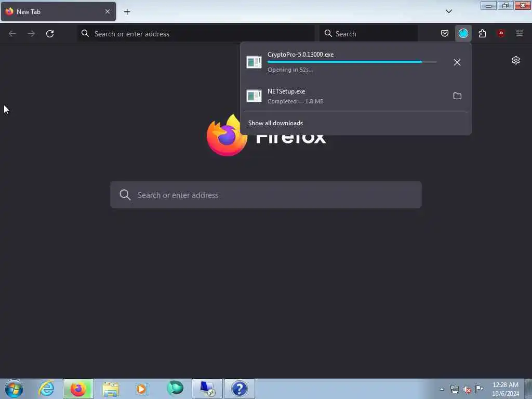Click the CryptoPro download progress bar
Viewport: 532px width, 399px height.
point(352,62)
